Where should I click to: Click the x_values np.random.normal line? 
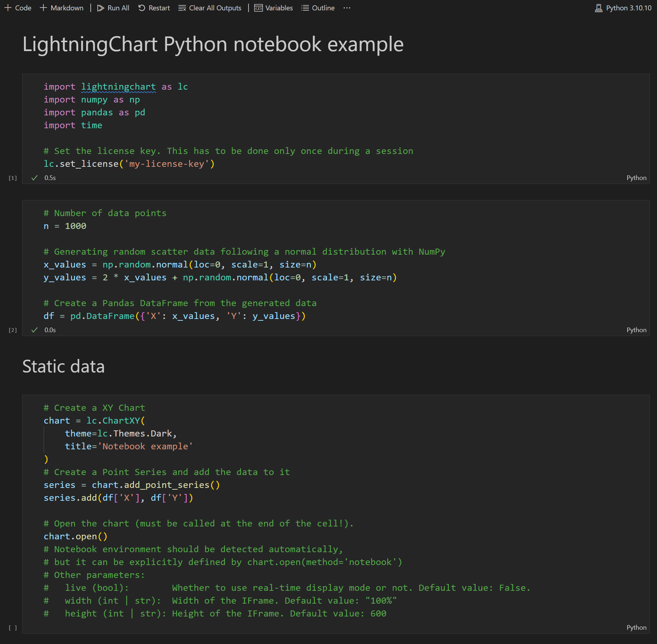180,265
